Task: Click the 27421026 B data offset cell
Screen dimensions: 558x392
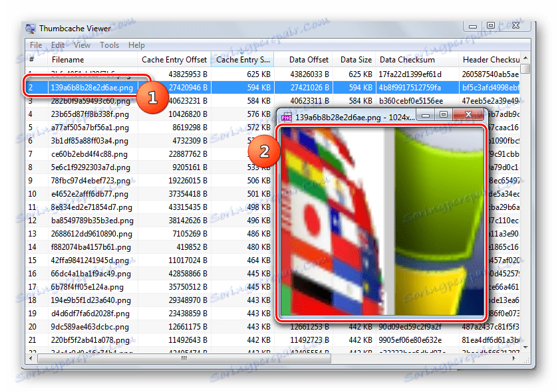Action: click(x=310, y=88)
